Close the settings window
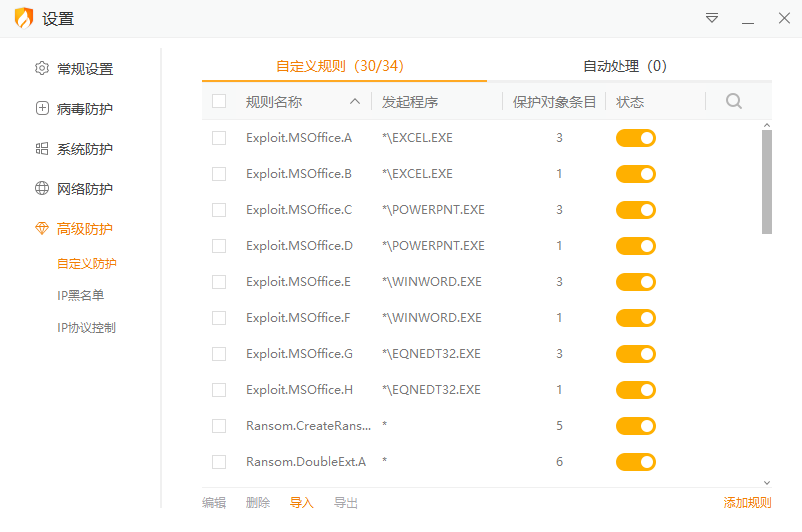 pos(784,18)
